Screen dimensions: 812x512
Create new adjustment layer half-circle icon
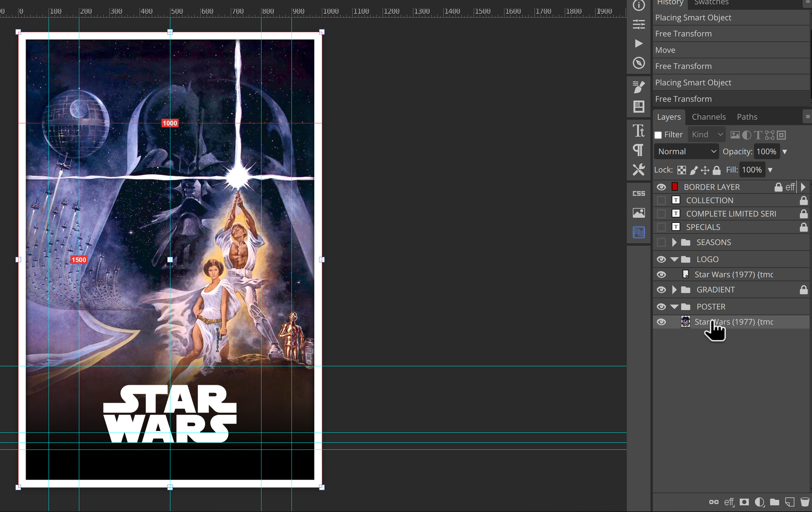(x=759, y=502)
